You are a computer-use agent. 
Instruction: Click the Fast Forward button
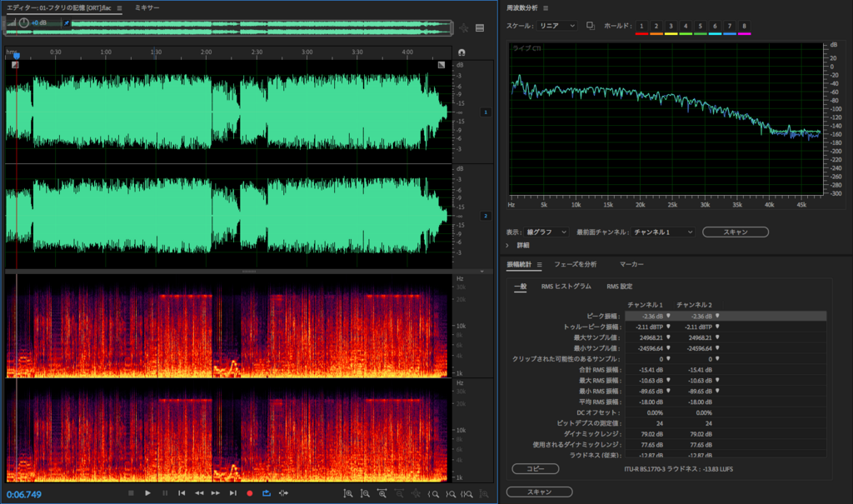pos(216,493)
